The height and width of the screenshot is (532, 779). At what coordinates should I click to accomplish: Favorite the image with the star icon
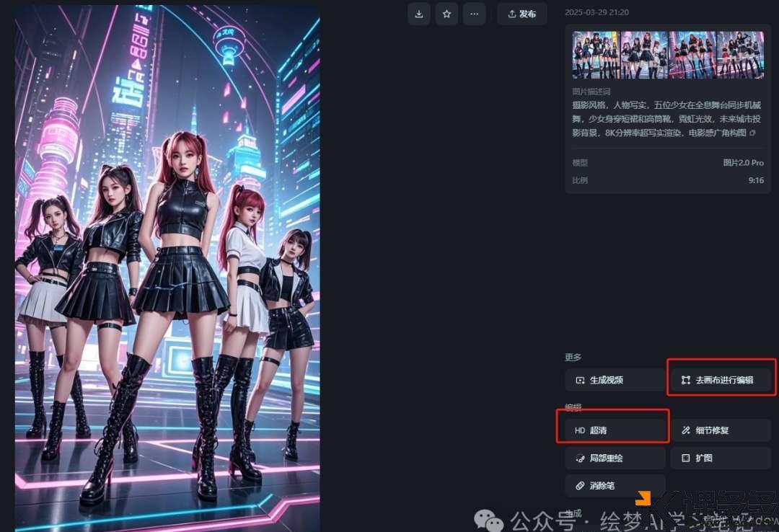coord(446,14)
